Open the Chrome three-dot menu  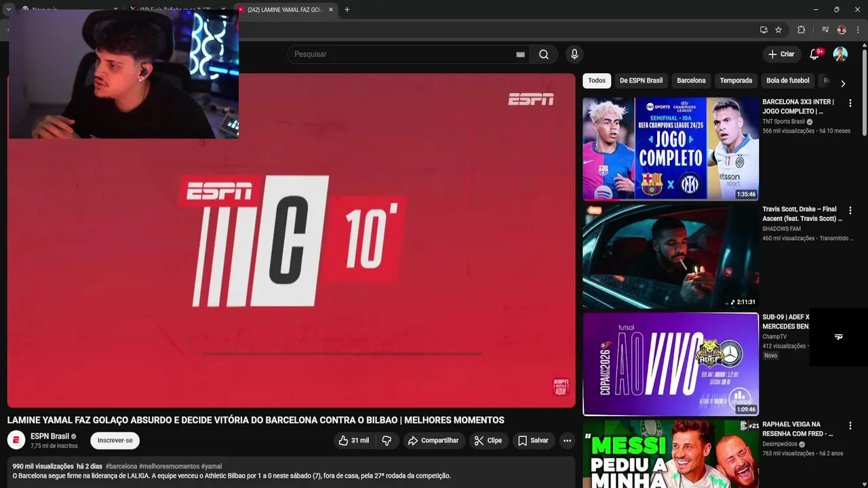click(x=858, y=30)
